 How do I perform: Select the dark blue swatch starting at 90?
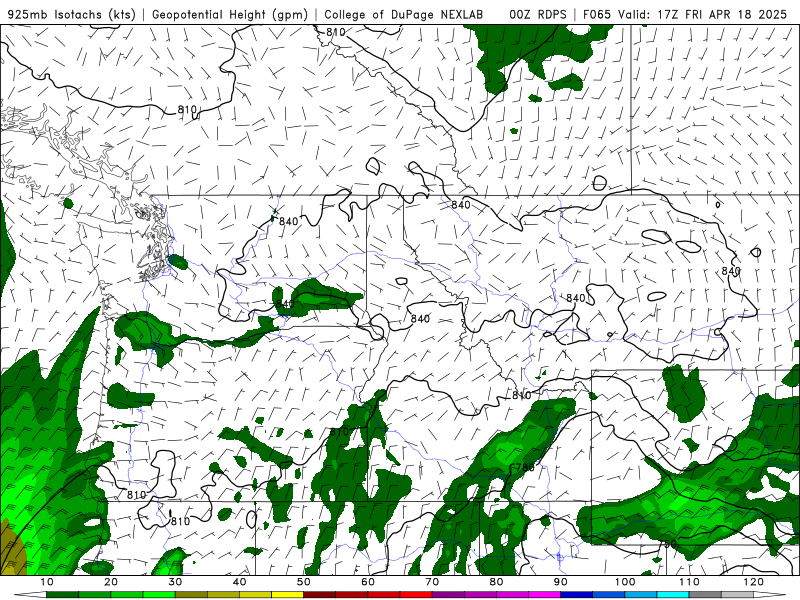576,594
